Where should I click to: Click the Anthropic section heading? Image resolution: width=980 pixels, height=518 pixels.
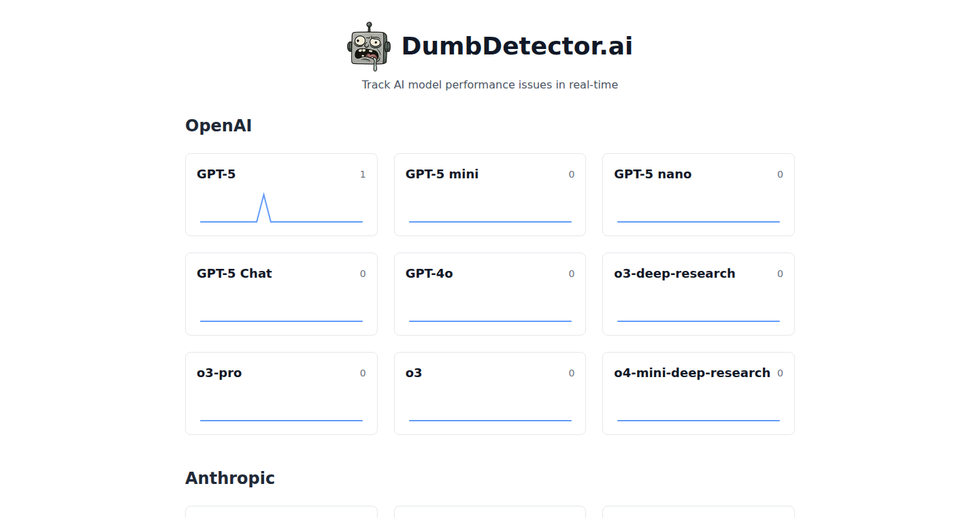point(230,479)
